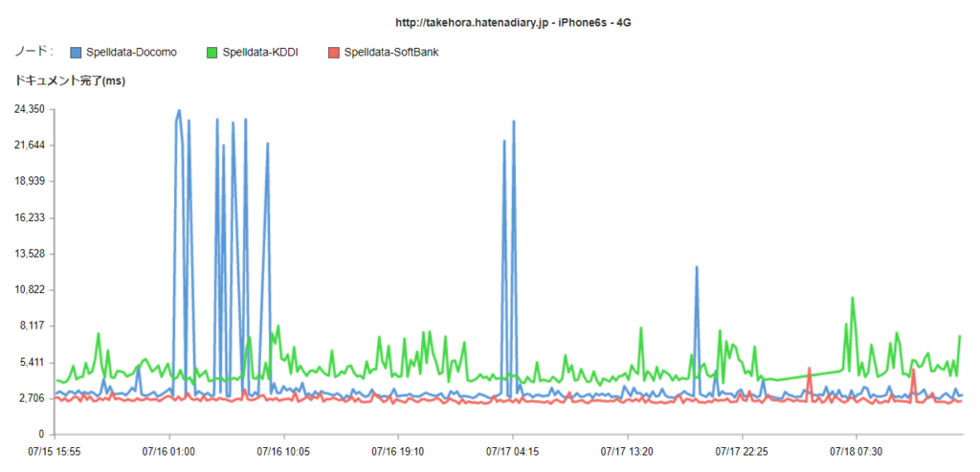The image size is (980, 472).
Task: Click the ドキュメント完了(ms) axis title
Action: [x=70, y=80]
